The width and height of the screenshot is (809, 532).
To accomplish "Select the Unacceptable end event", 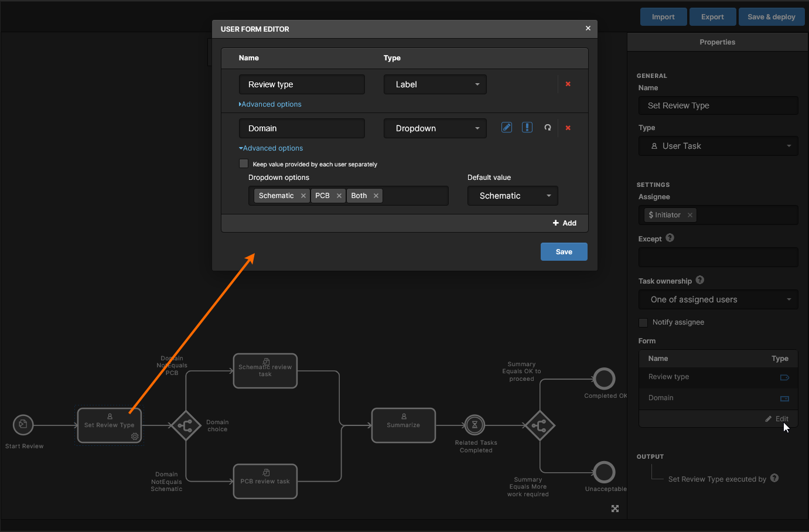I will (605, 472).
